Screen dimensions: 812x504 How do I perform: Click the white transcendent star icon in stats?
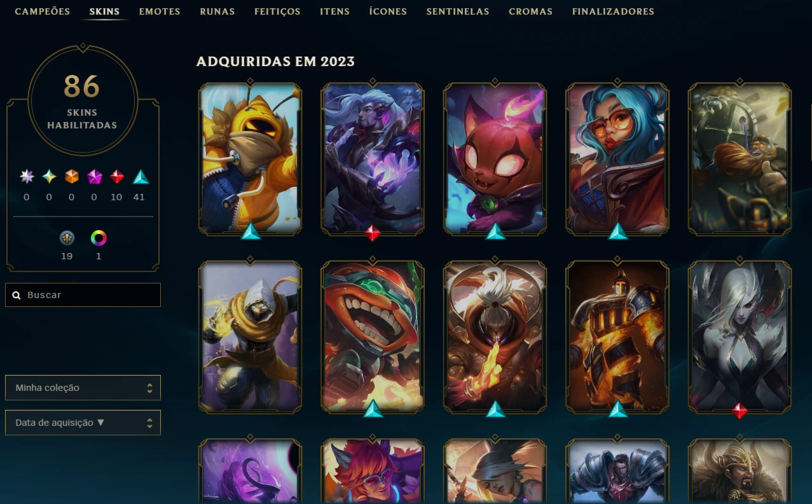coord(27,177)
